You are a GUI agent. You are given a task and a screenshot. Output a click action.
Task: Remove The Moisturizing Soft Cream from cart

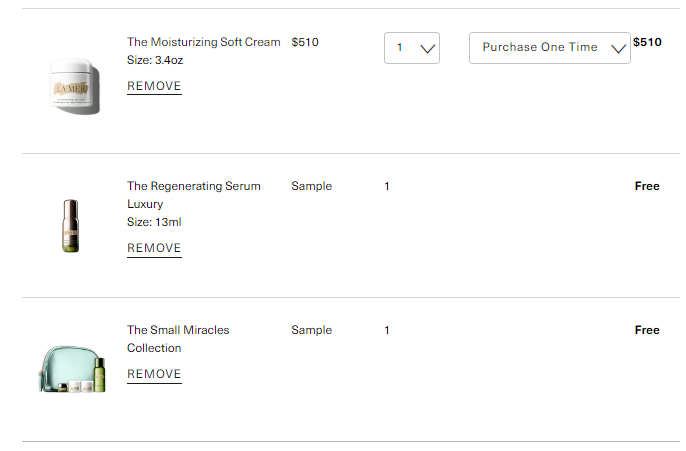pyautogui.click(x=154, y=86)
